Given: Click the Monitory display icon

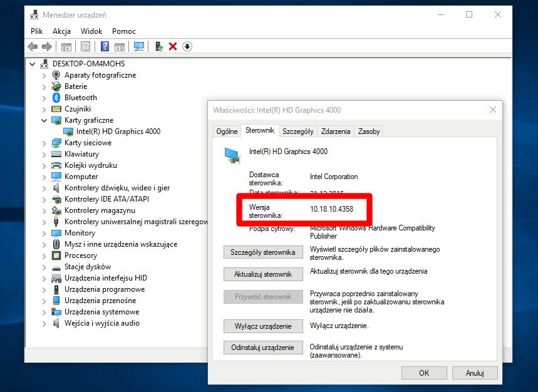Looking at the screenshot, I should 56,233.
